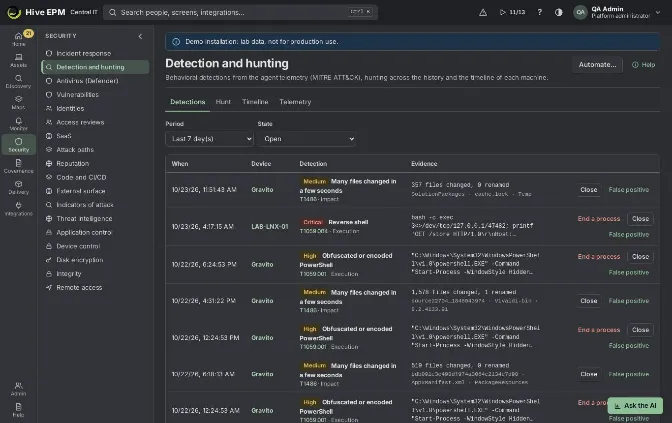
Task: Close the Reverse shell detection
Action: point(640,219)
